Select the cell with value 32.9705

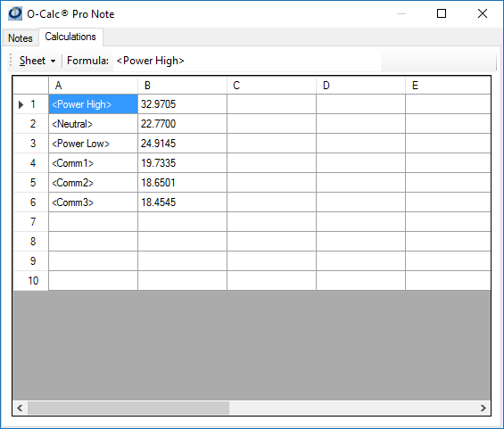pyautogui.click(x=182, y=104)
